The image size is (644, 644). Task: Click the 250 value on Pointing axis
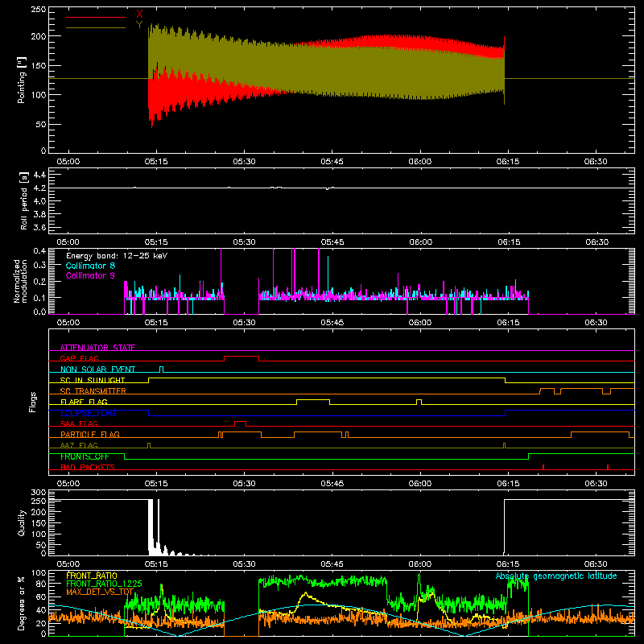tap(38, 10)
